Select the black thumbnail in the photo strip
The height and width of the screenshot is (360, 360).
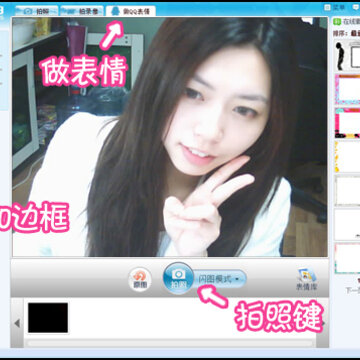click(x=48, y=318)
